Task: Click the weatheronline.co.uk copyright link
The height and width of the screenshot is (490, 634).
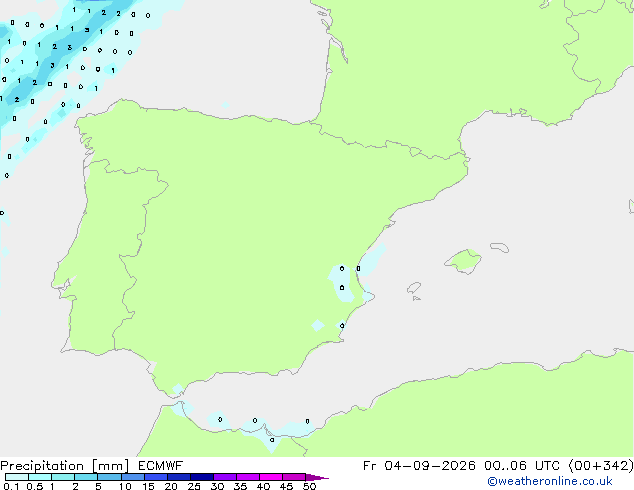Action: tap(550, 481)
